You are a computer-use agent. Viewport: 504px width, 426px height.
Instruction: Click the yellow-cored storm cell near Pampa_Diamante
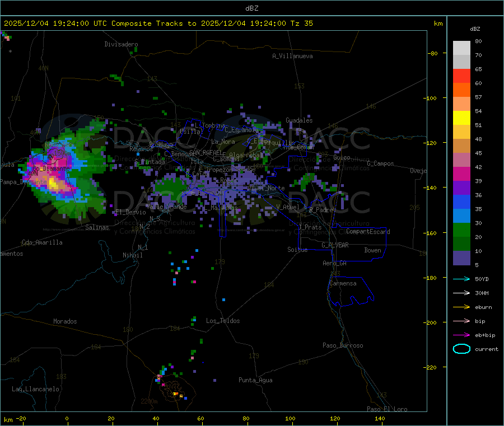[x=54, y=184]
